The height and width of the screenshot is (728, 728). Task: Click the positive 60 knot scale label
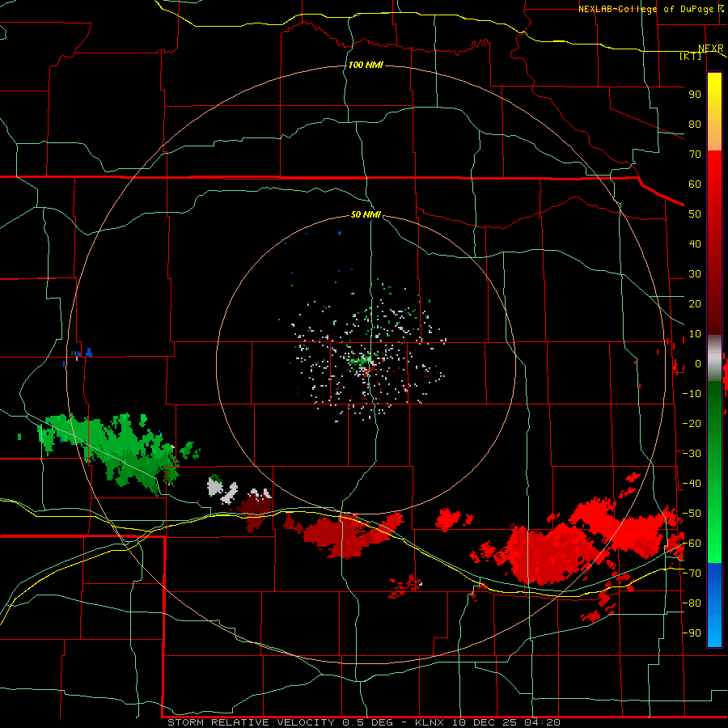[x=695, y=184]
